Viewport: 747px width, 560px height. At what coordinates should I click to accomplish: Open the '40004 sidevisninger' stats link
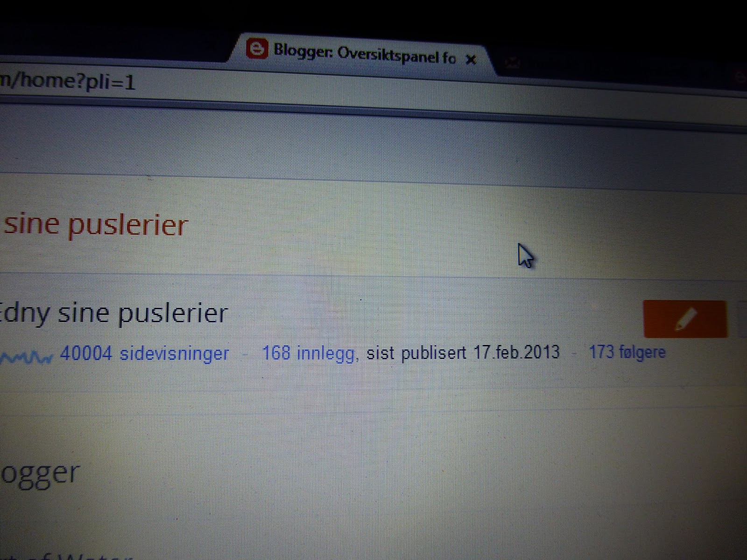point(145,354)
